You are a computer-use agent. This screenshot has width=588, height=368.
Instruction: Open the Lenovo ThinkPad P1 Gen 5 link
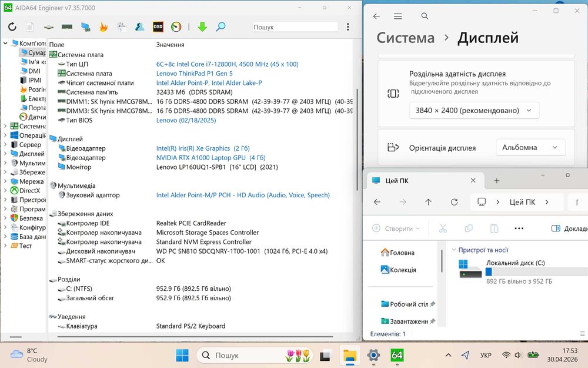[194, 74]
